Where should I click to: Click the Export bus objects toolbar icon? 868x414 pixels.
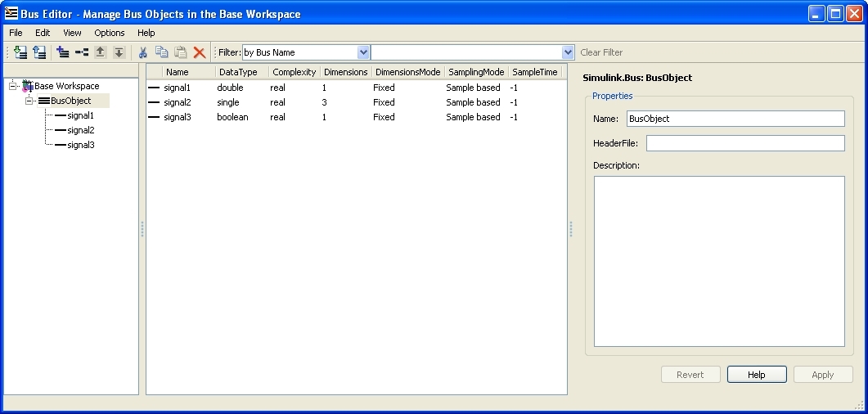pos(38,52)
